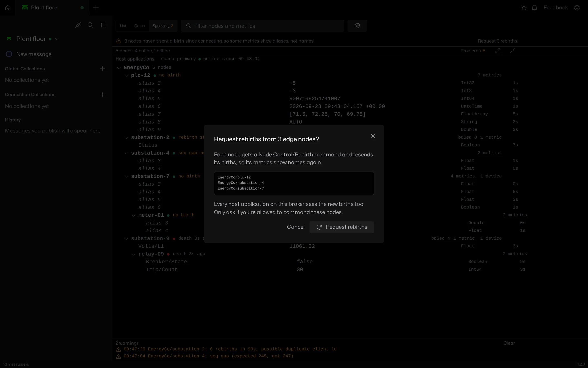Viewport: 588px width, 368px height.
Task: Click the disconnect plug icon in sidebar
Action: point(78,25)
